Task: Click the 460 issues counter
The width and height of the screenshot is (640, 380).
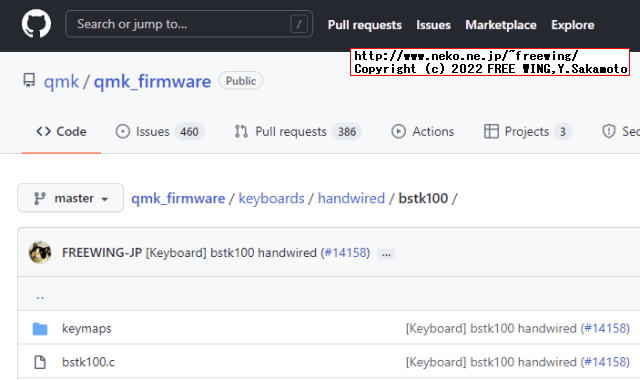Action: tap(189, 132)
